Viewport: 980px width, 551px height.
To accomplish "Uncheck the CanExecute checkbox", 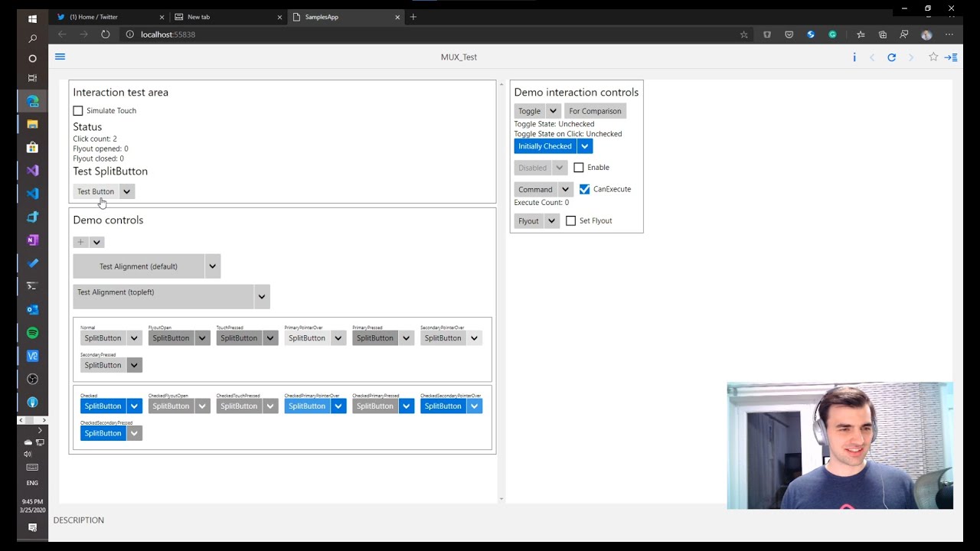I will point(585,189).
